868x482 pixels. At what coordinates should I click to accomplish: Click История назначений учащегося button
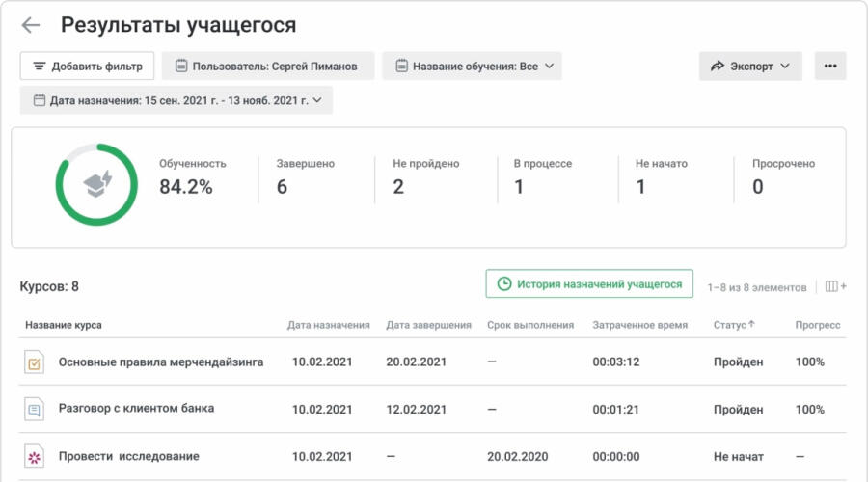pos(589,283)
